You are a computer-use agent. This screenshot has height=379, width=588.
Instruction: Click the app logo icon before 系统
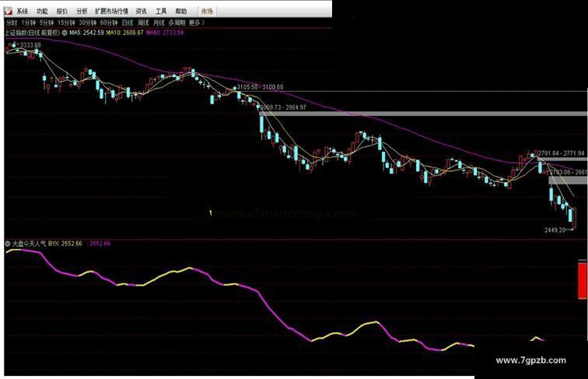coord(9,11)
